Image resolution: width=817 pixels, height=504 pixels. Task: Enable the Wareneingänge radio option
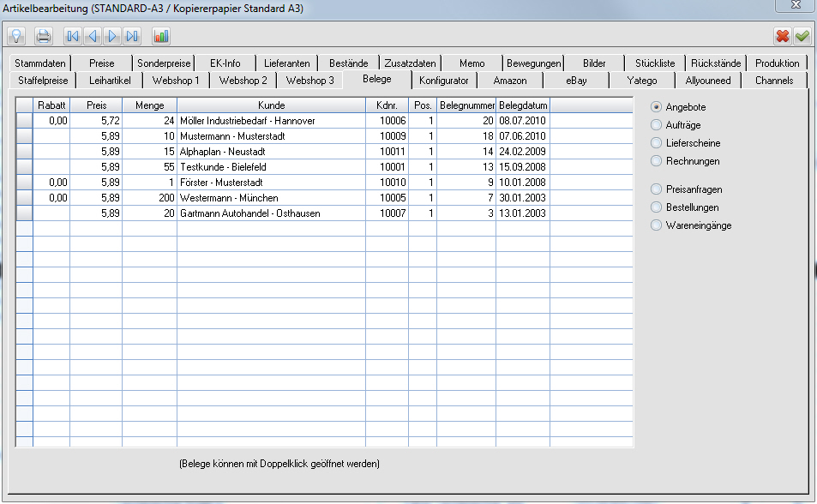(657, 225)
